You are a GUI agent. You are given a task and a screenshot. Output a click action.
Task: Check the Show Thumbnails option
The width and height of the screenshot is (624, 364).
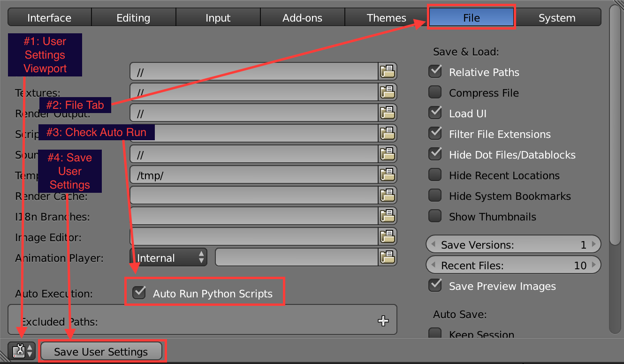point(434,216)
